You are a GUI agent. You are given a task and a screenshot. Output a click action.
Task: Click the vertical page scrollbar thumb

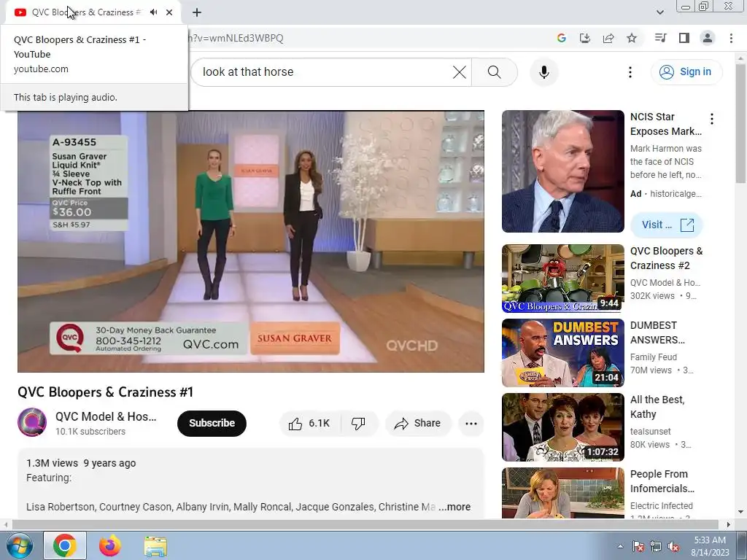741,122
